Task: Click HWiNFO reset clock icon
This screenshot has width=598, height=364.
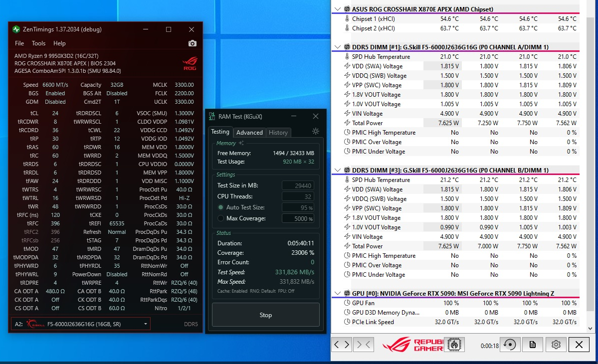Action: click(x=510, y=345)
